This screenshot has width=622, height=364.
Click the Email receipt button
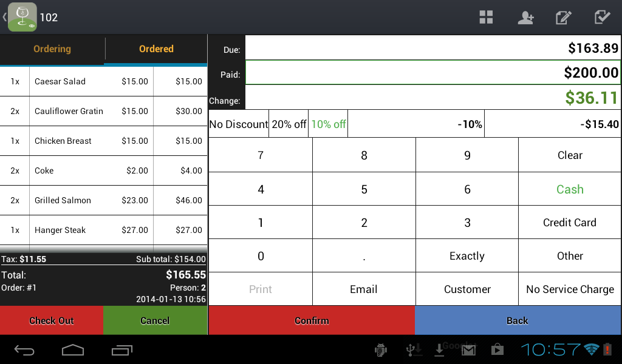364,289
